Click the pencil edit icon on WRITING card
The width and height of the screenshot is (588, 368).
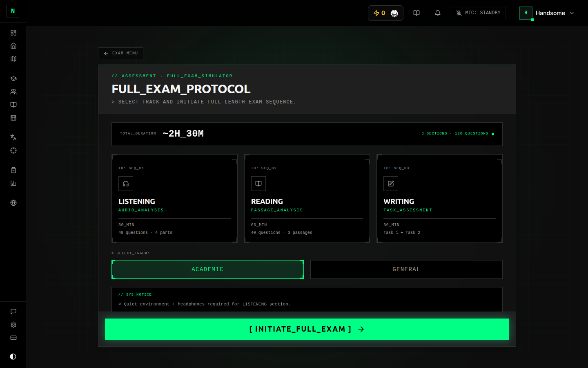[x=391, y=184]
